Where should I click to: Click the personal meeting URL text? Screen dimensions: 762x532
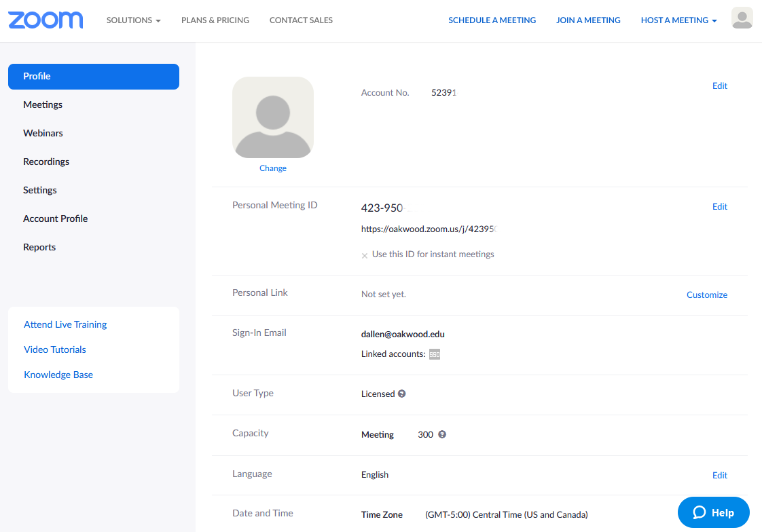(429, 229)
